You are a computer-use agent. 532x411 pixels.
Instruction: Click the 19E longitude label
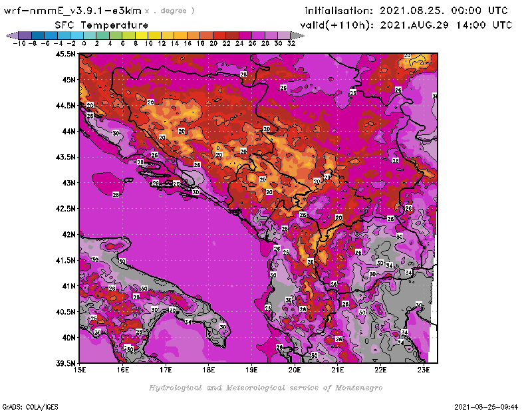[x=251, y=370]
